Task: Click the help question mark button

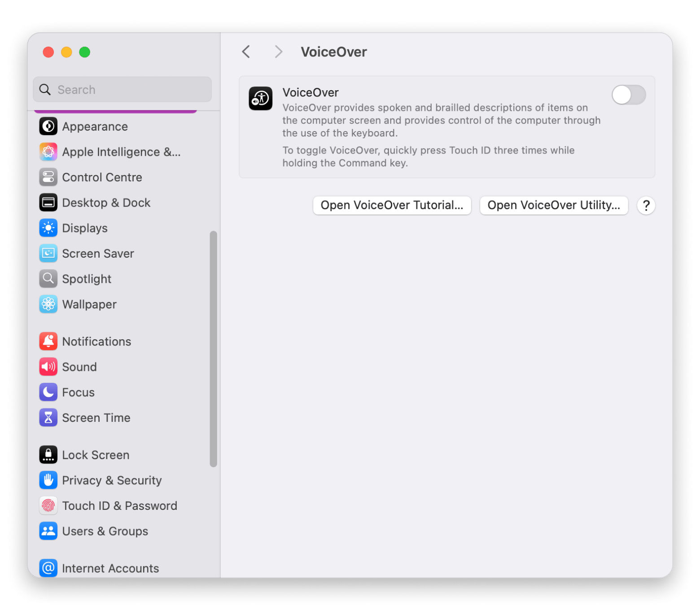Action: click(646, 206)
